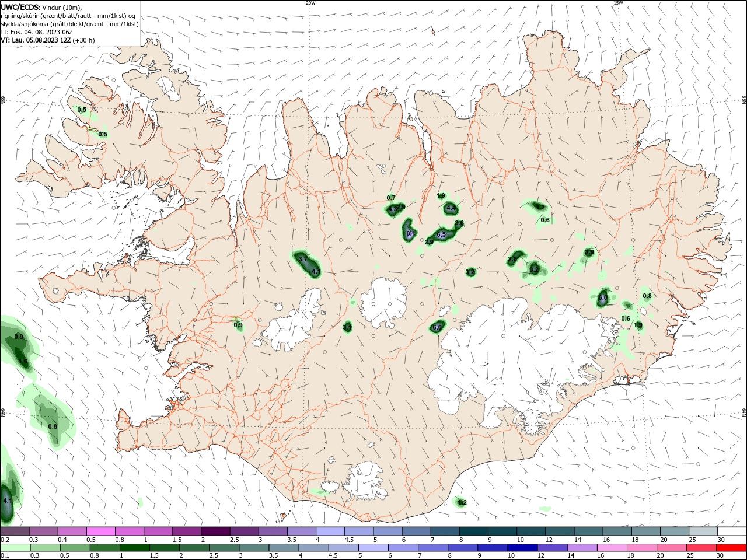This screenshot has height=560, width=747.
Task: Select the darkest green 1 swatch, lower scale
Action: tap(134, 548)
